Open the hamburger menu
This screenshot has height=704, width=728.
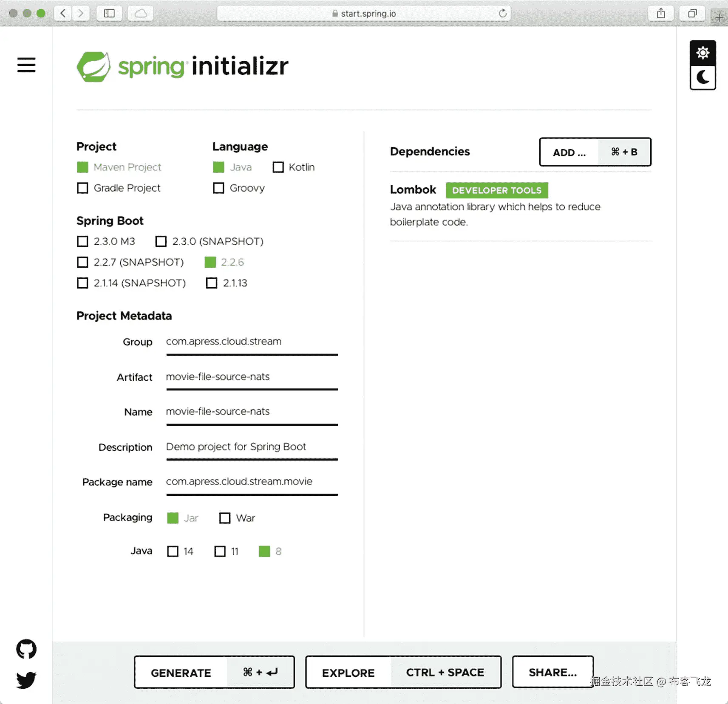tap(26, 65)
